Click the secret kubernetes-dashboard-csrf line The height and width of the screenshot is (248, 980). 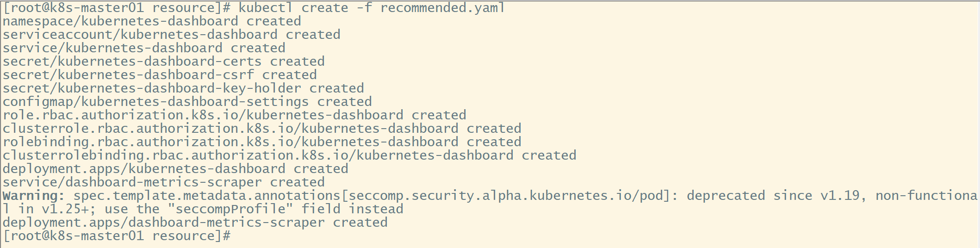click(160, 75)
